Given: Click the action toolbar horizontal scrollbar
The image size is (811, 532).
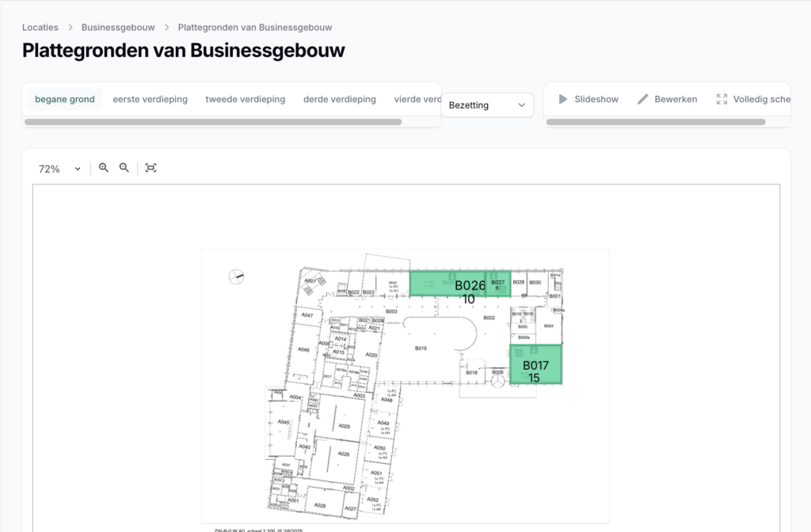Looking at the screenshot, I should tap(656, 122).
